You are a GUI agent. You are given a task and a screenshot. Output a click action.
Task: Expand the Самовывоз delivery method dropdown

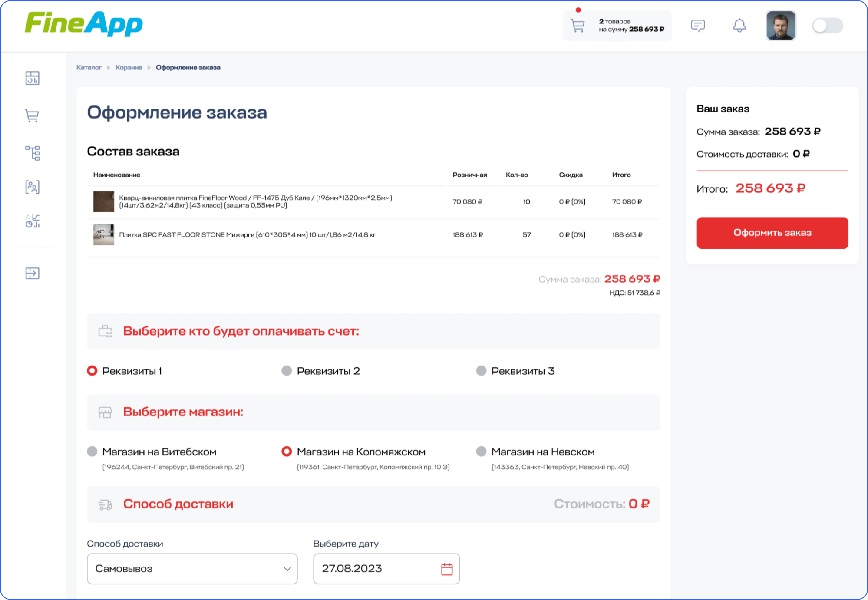click(x=192, y=569)
